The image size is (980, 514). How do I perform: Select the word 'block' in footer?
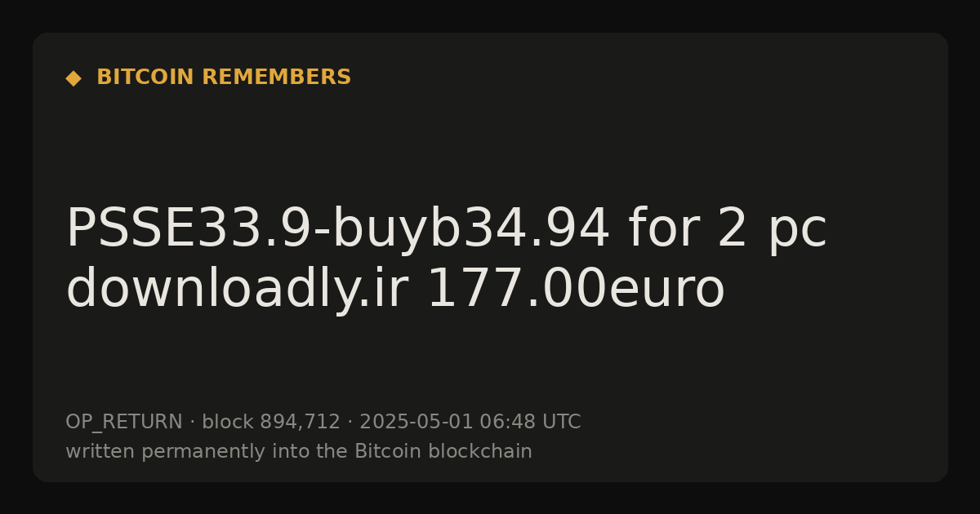228,423
